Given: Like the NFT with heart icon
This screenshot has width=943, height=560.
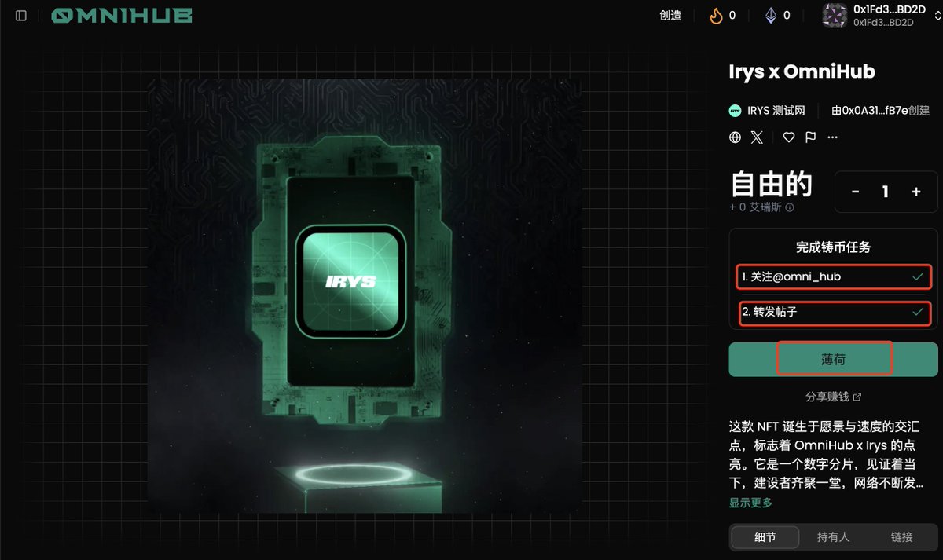Looking at the screenshot, I should coord(789,137).
